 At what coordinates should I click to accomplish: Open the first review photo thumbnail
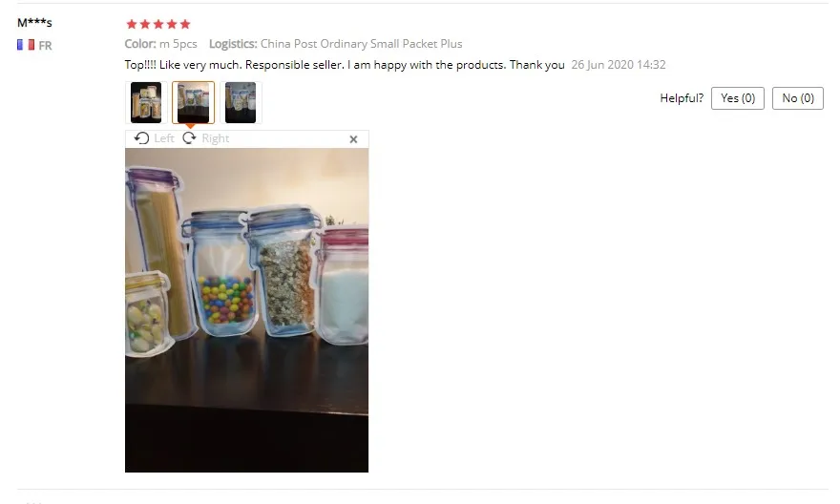coord(146,102)
